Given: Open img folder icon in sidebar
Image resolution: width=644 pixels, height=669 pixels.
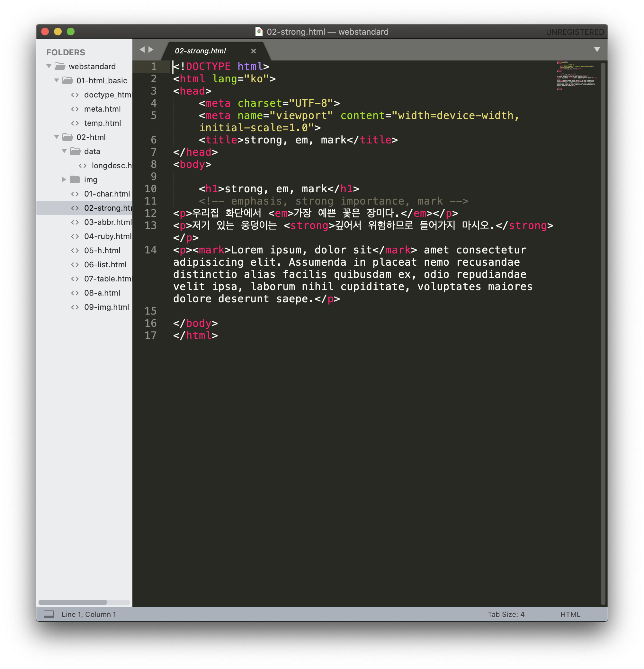Looking at the screenshot, I should click(x=75, y=179).
